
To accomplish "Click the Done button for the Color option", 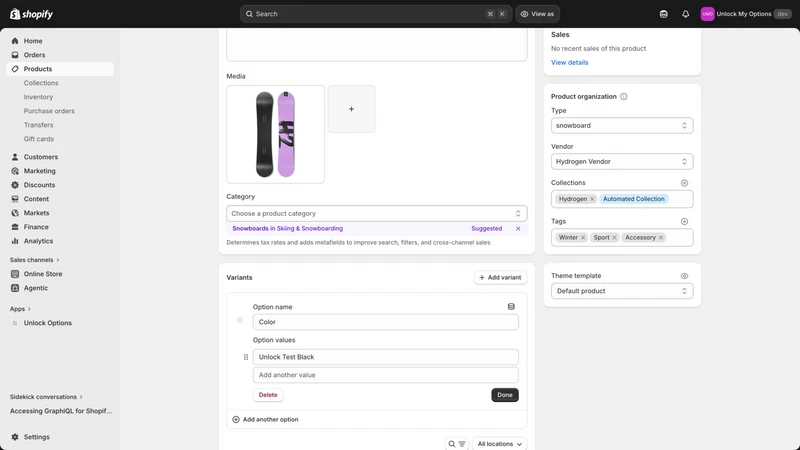I will (505, 395).
